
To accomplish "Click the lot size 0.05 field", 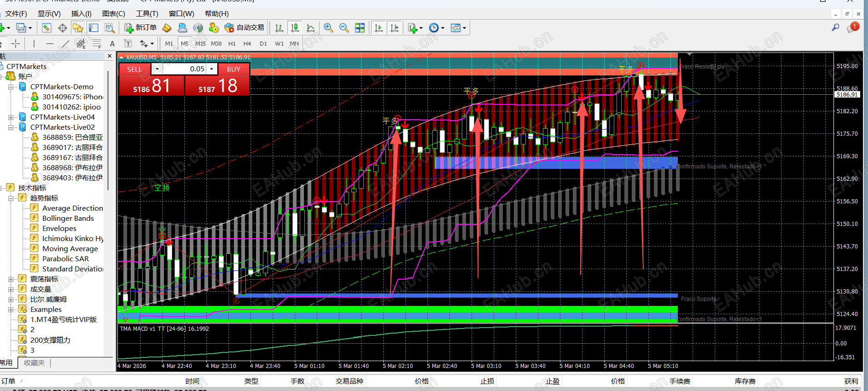I will pyautogui.click(x=184, y=69).
